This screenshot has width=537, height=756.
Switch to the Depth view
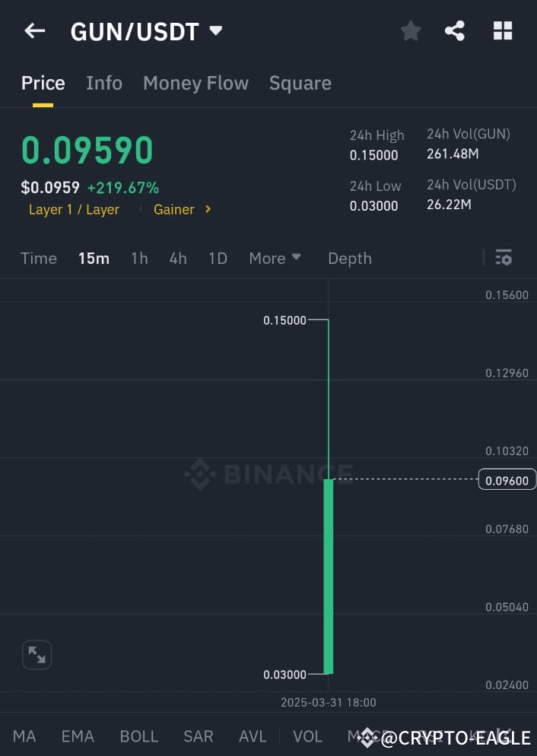coord(349,258)
